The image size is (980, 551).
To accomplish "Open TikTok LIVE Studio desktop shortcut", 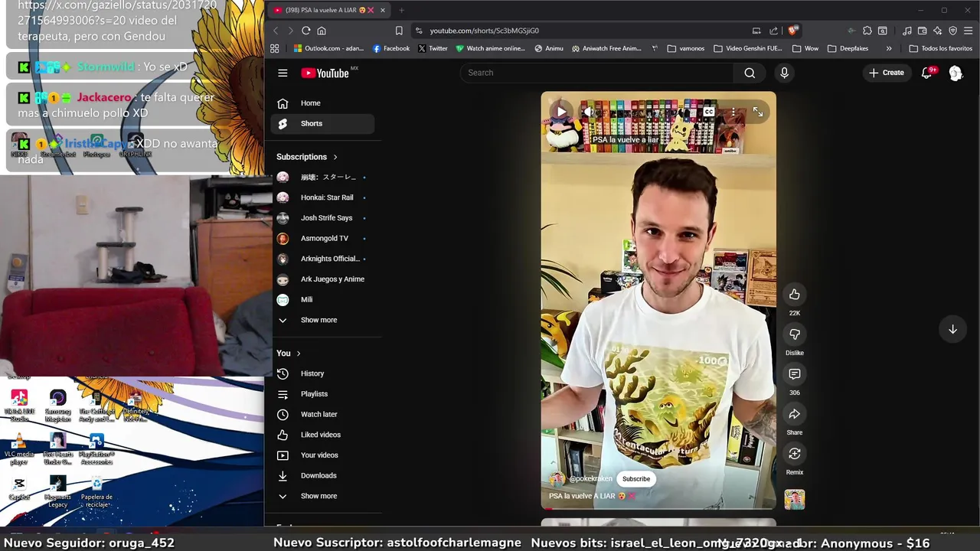I will click(x=19, y=406).
